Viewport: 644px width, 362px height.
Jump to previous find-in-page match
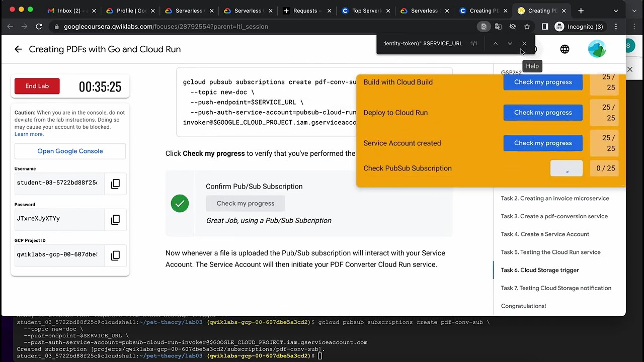(x=496, y=44)
